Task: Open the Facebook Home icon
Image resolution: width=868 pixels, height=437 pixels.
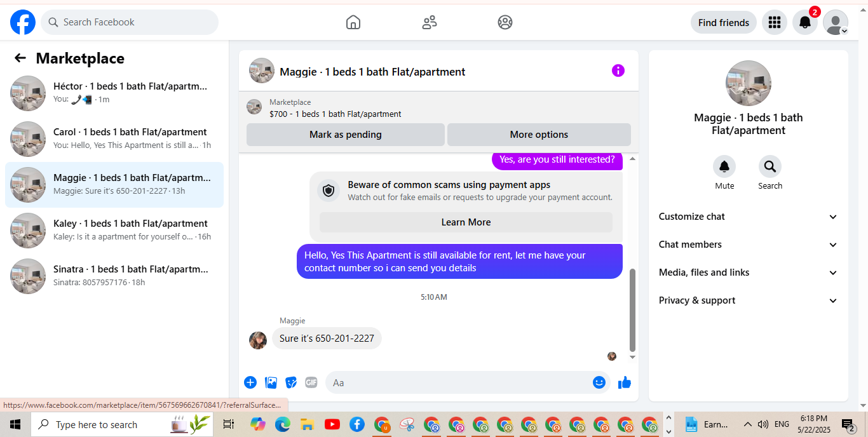Action: pyautogui.click(x=353, y=22)
